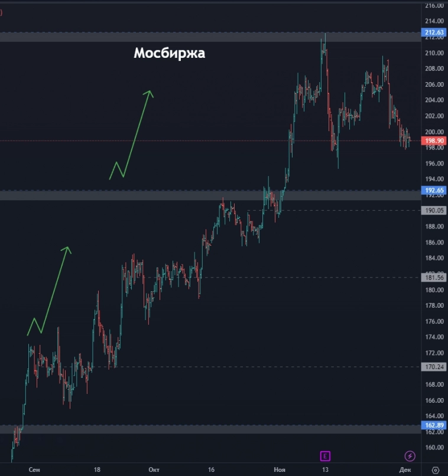The width and height of the screenshot is (448, 476).
Task: Click the Мосбиржа chart title text
Action: point(170,53)
